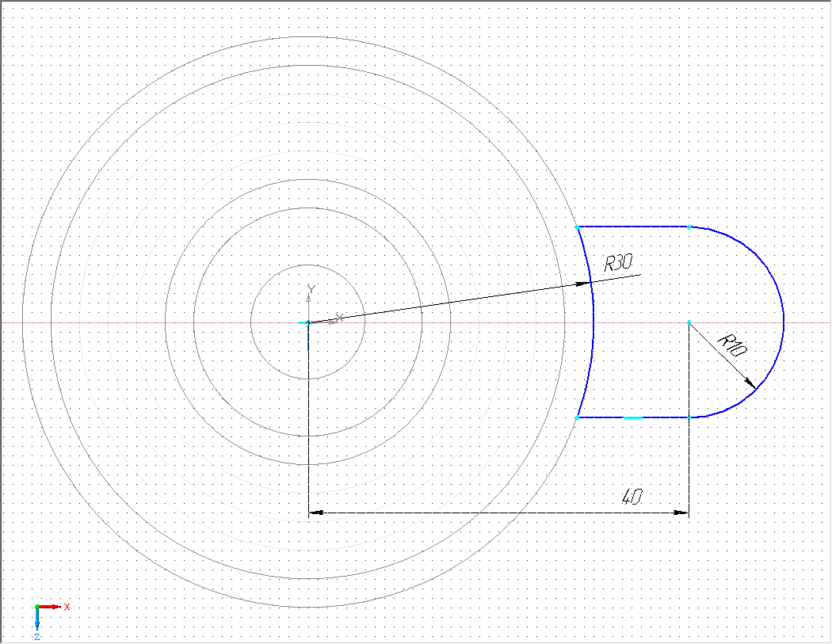
Task: Select the R30 radius dimension label
Action: pos(618,263)
